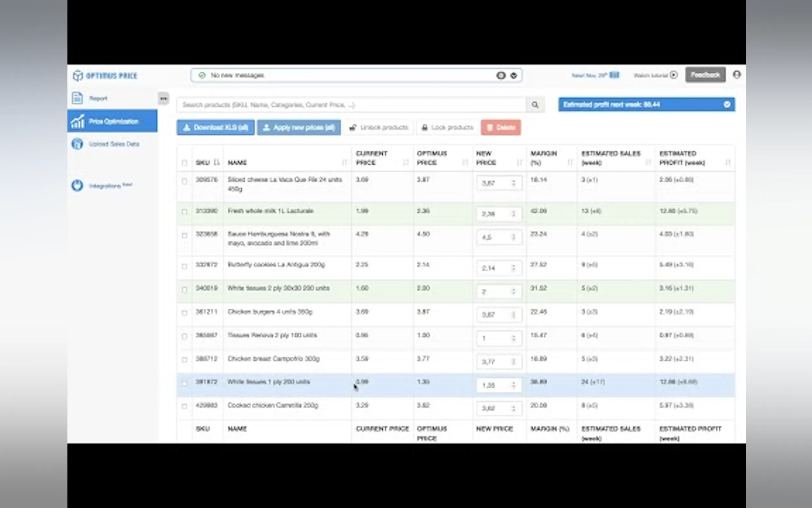Sort by Estimated Profit column arrows
812x508 pixels.
[x=727, y=163]
